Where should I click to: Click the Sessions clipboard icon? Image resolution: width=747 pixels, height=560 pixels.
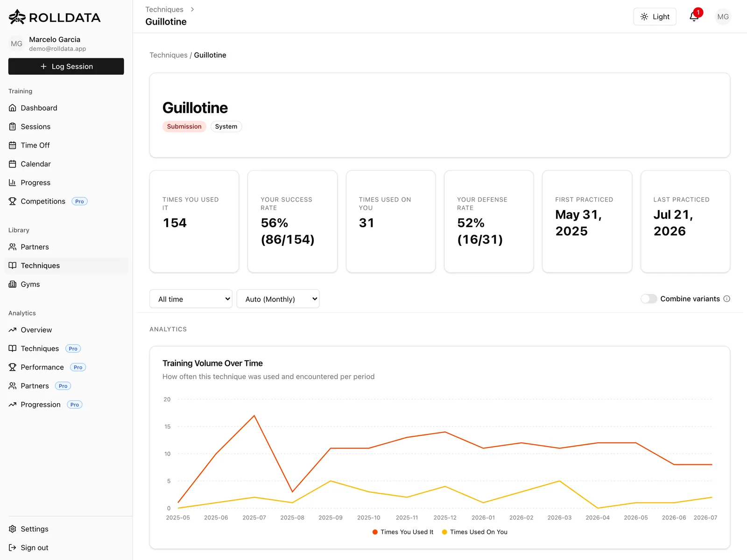13,126
